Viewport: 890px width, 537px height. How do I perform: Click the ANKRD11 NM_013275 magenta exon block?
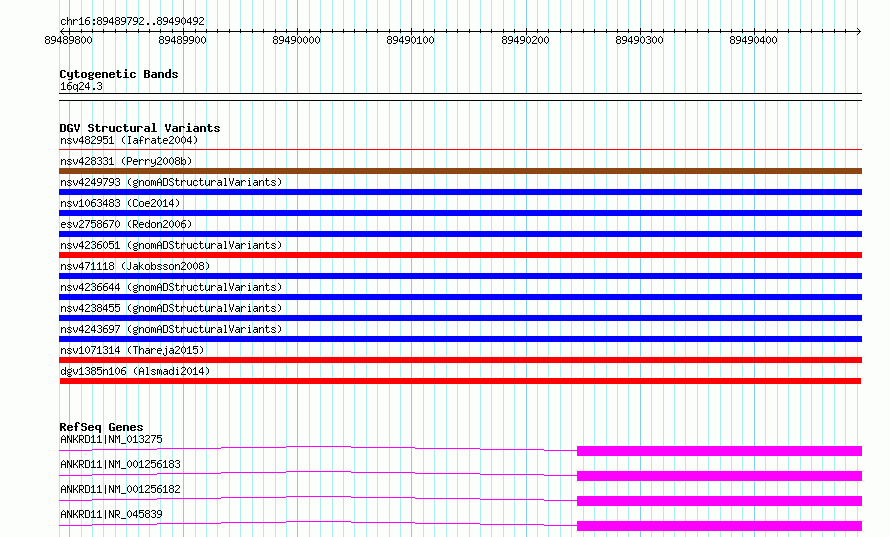719,451
